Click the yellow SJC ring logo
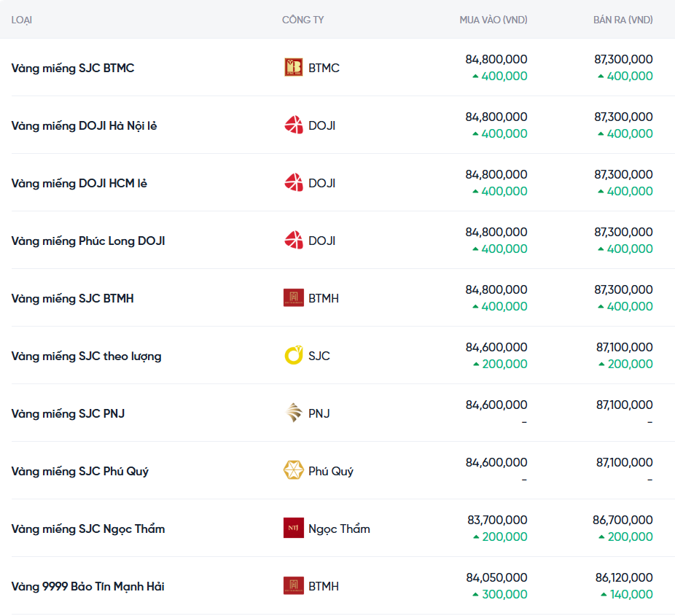Viewport: 675px width, 616px height. point(293,356)
